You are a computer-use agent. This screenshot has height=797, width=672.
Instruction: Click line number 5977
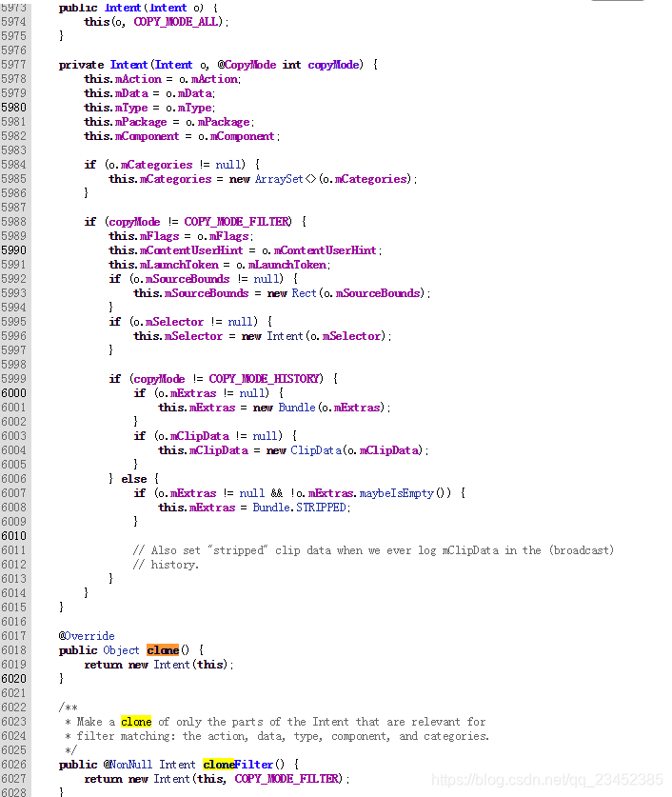pyautogui.click(x=13, y=65)
